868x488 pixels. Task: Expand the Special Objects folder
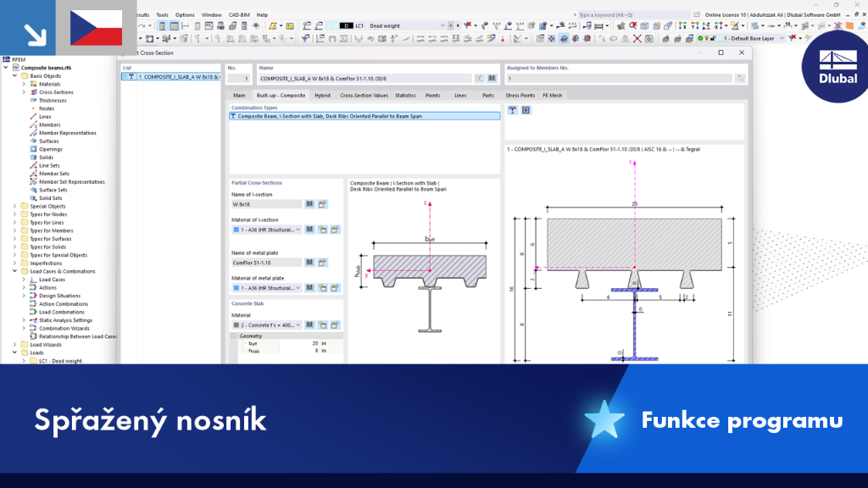[15, 207]
